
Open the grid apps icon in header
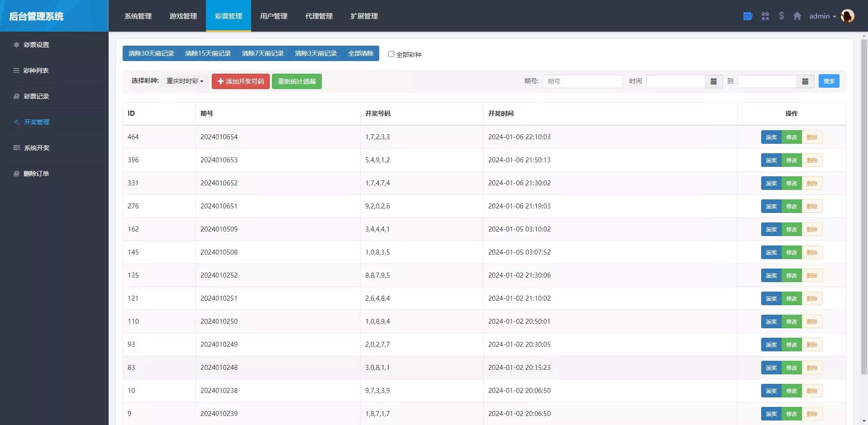coord(765,16)
